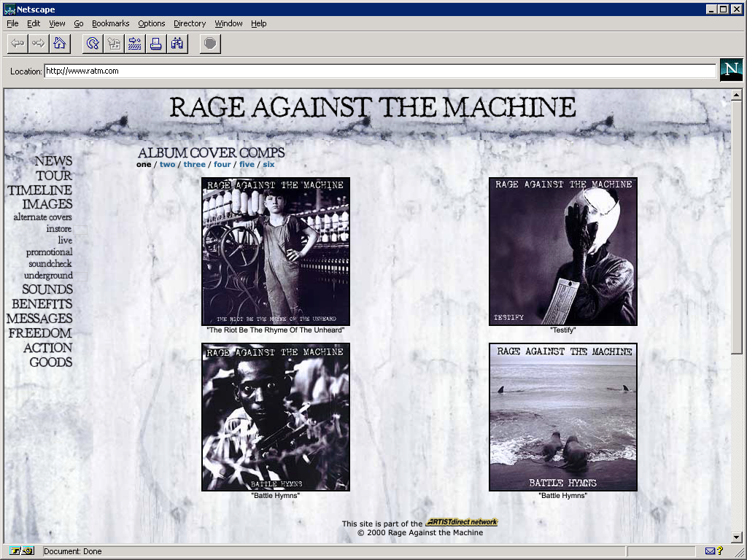The image size is (747, 560).
Task: Go to album comps page two
Action: click(167, 164)
